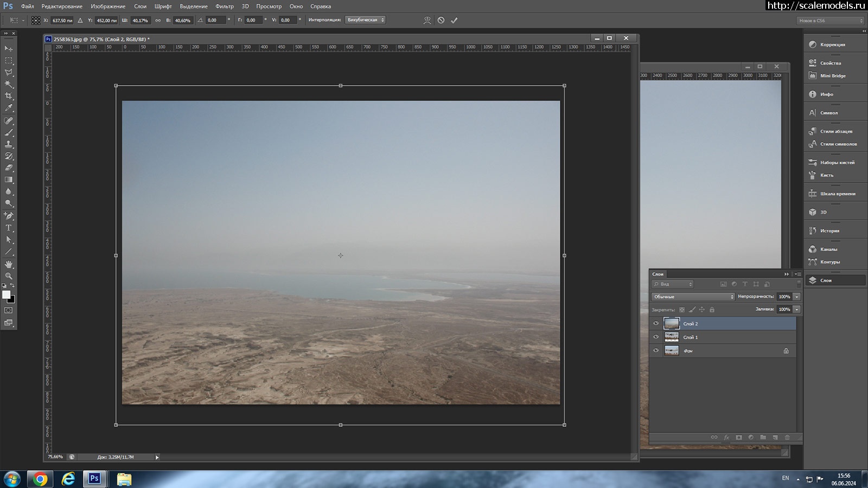Open the Заливка fill slider arrow
This screenshot has width=868, height=488.
coord(797,309)
